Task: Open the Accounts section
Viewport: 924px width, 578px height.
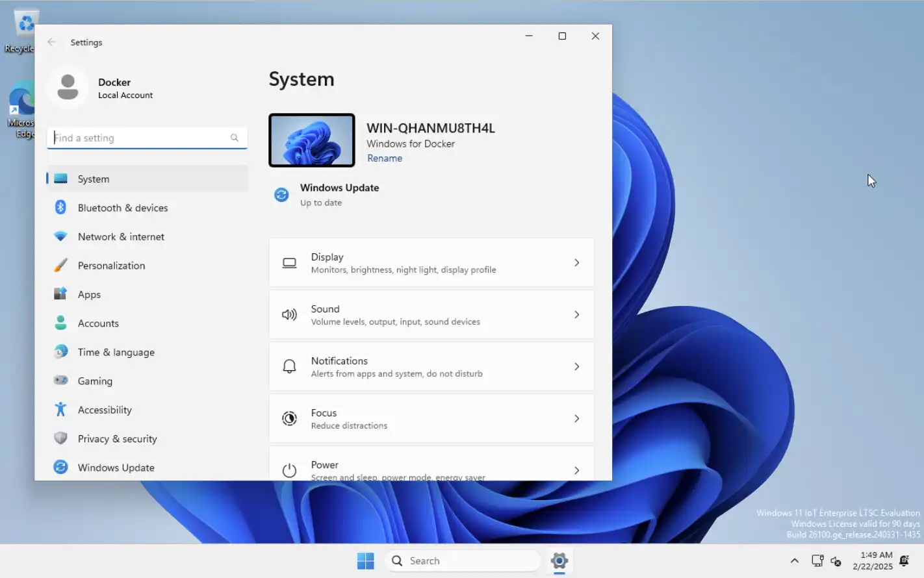Action: (98, 323)
